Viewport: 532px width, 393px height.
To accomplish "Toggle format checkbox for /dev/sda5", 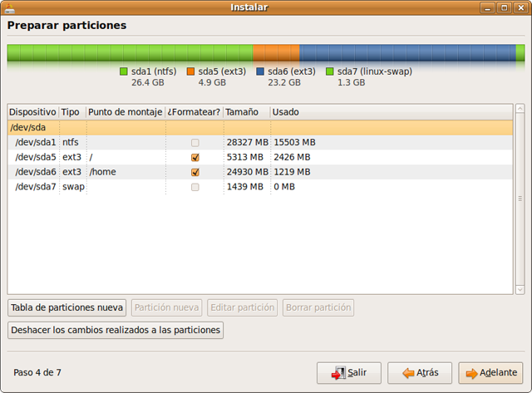I will [x=195, y=157].
